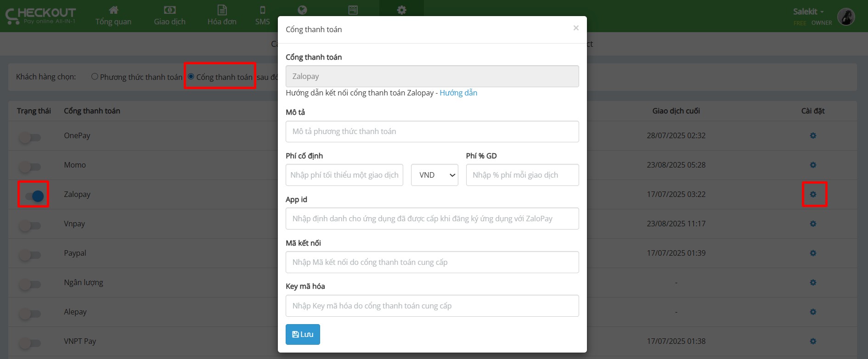Select Cổng thanh toán radio option

[x=191, y=77]
